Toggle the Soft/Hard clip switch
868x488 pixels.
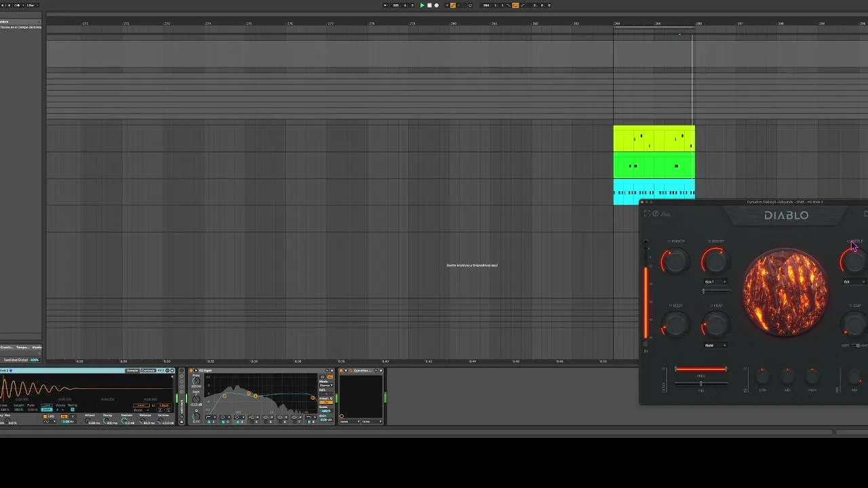coord(856,346)
